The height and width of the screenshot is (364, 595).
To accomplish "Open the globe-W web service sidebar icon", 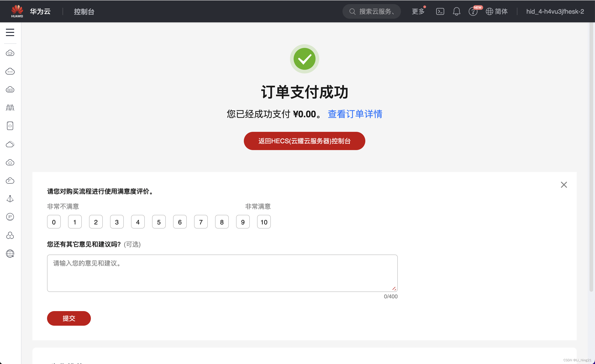I will pyautogui.click(x=10, y=254).
